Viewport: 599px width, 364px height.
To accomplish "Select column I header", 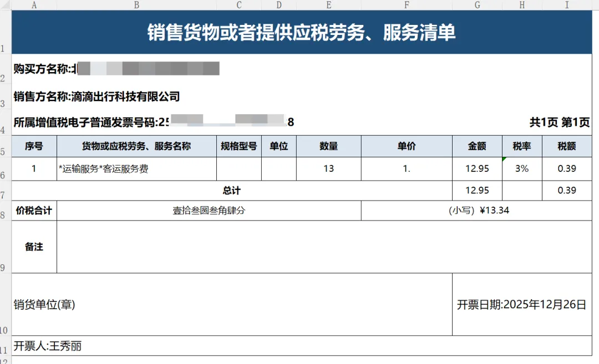I will coord(567,5).
